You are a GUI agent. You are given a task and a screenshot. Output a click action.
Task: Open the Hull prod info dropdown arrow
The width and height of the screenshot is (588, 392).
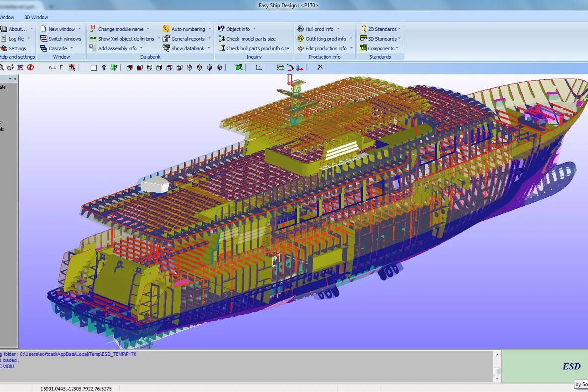coord(338,29)
